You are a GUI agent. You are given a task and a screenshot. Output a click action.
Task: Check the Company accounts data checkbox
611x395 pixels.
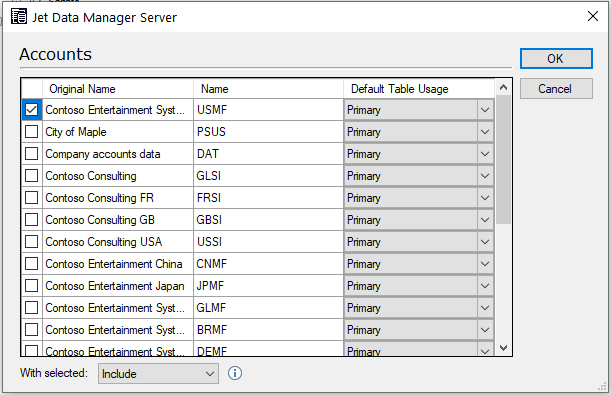[32, 154]
